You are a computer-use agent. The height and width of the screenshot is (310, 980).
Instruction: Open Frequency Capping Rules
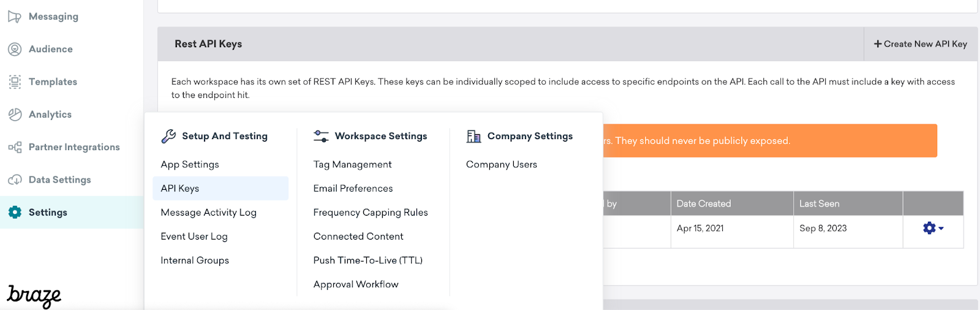pos(371,213)
